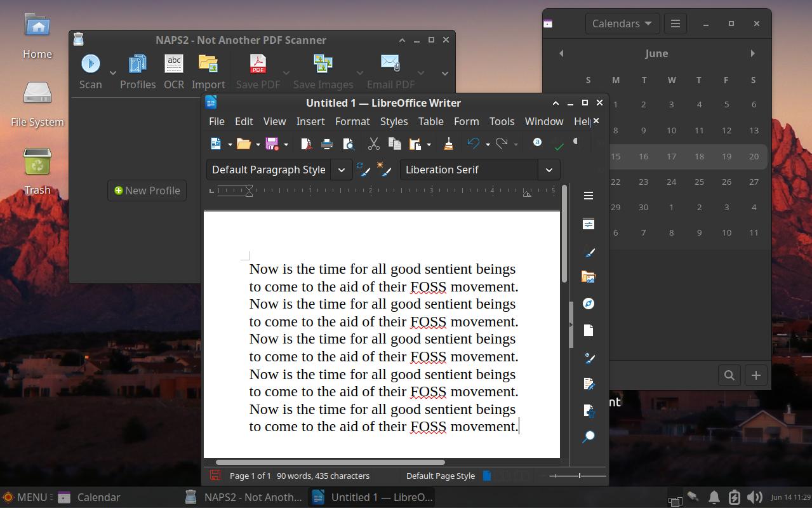The width and height of the screenshot is (812, 508).
Task: Select the Clone Formatting paintbrush icon
Action: coord(448,144)
